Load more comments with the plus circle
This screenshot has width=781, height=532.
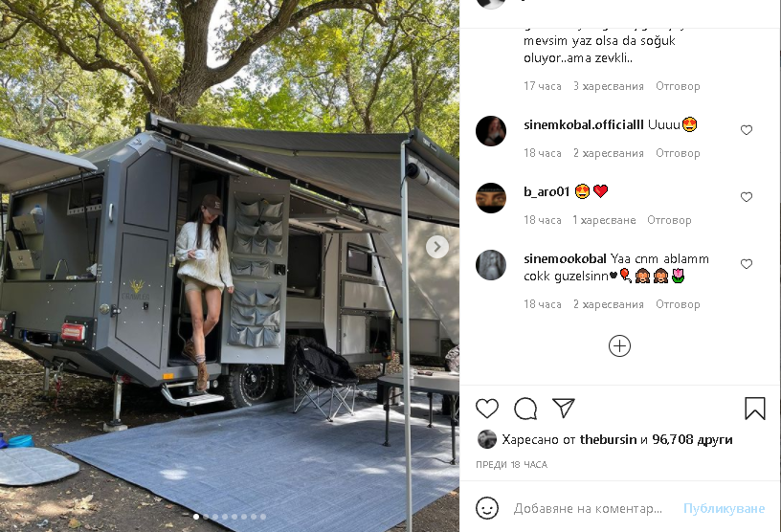[x=619, y=345]
